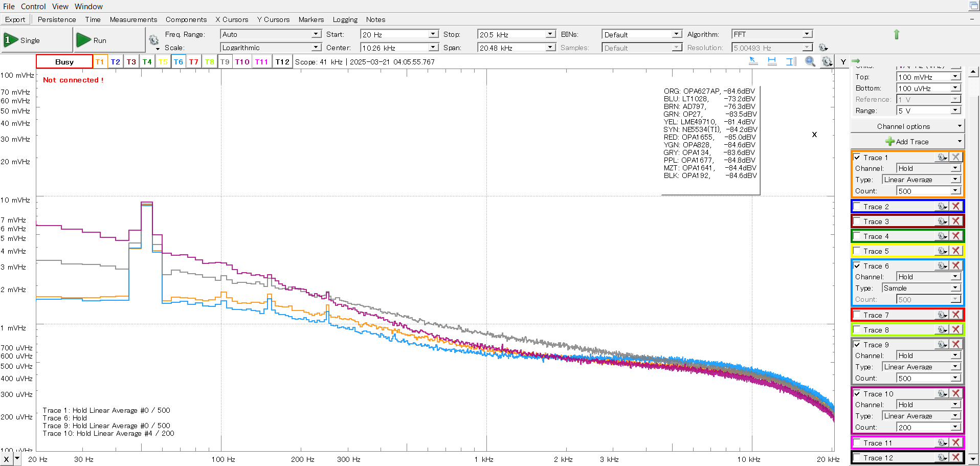Expand the Channel options menu
Screen dimensions: 980x466
pyautogui.click(x=907, y=126)
